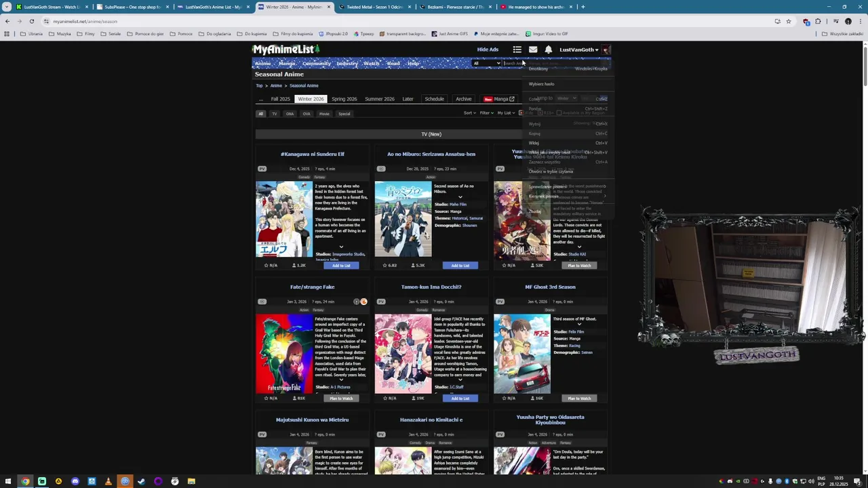Open Chrome from the Windows taskbar
The height and width of the screenshot is (488, 868).
coord(25,481)
